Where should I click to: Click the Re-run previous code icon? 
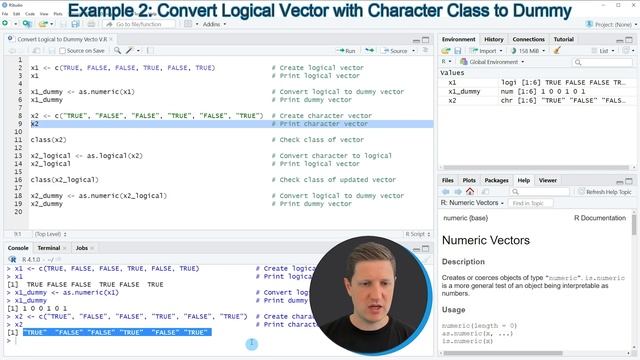pyautogui.click(x=369, y=51)
